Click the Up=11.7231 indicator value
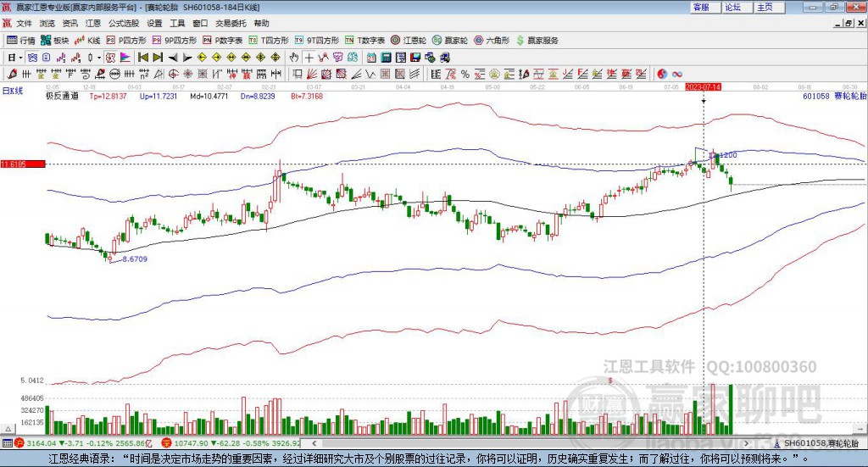Viewport: 868px width, 467px height. pyautogui.click(x=159, y=96)
